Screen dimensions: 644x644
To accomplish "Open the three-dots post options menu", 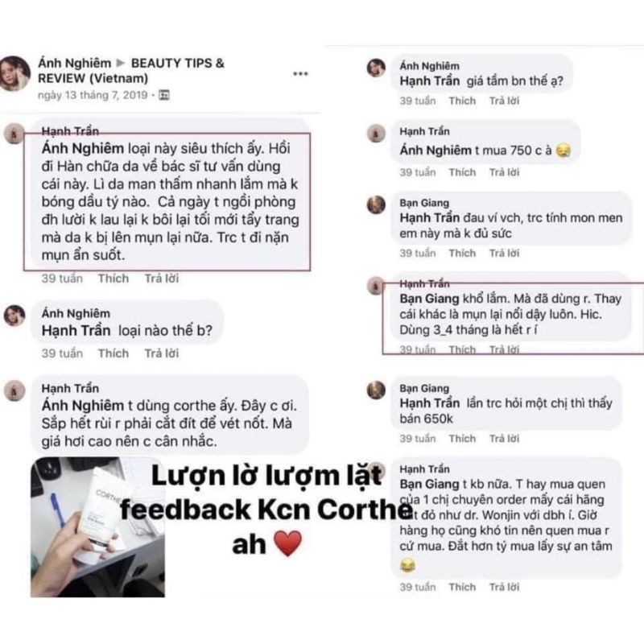I will 300,74.
